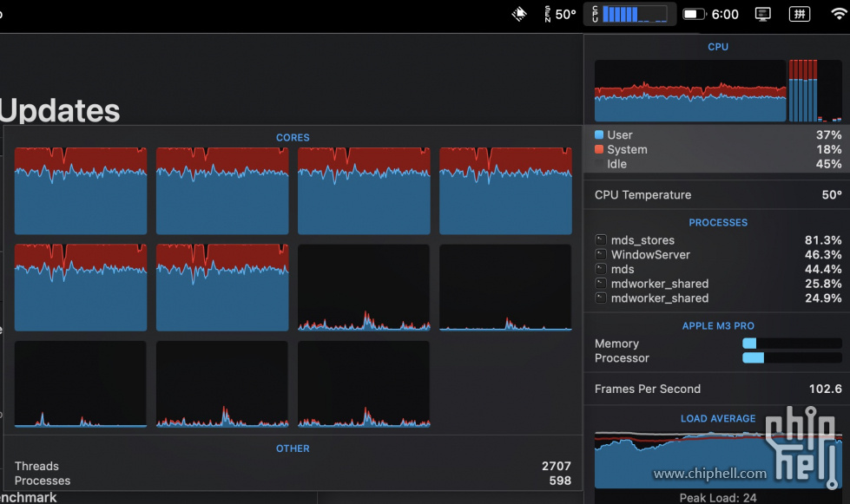Click the LOAD AVERAGE heading
The image size is (850, 504).
click(718, 418)
